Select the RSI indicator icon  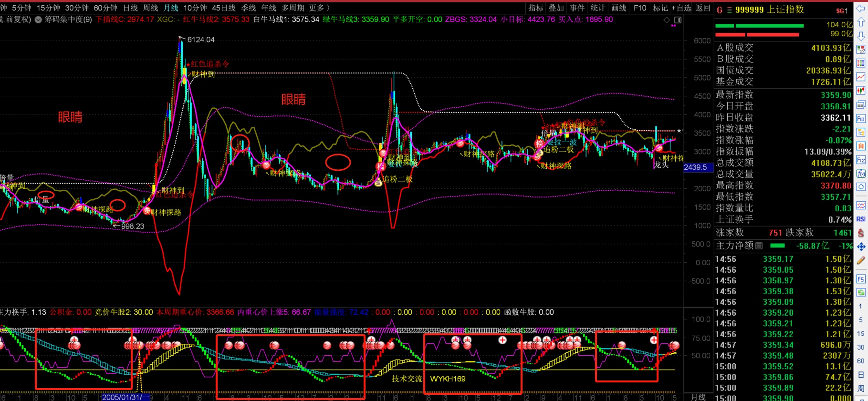861,219
